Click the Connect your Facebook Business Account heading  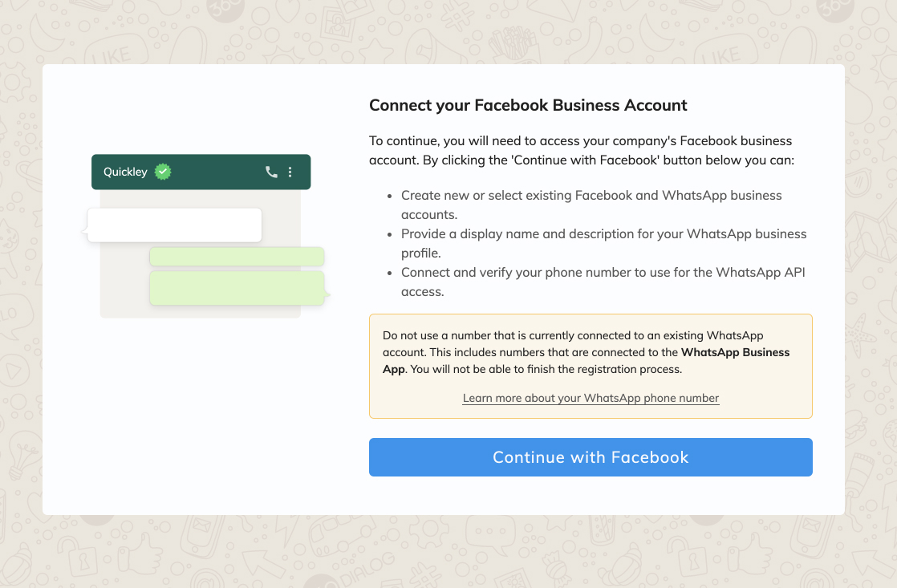528,105
